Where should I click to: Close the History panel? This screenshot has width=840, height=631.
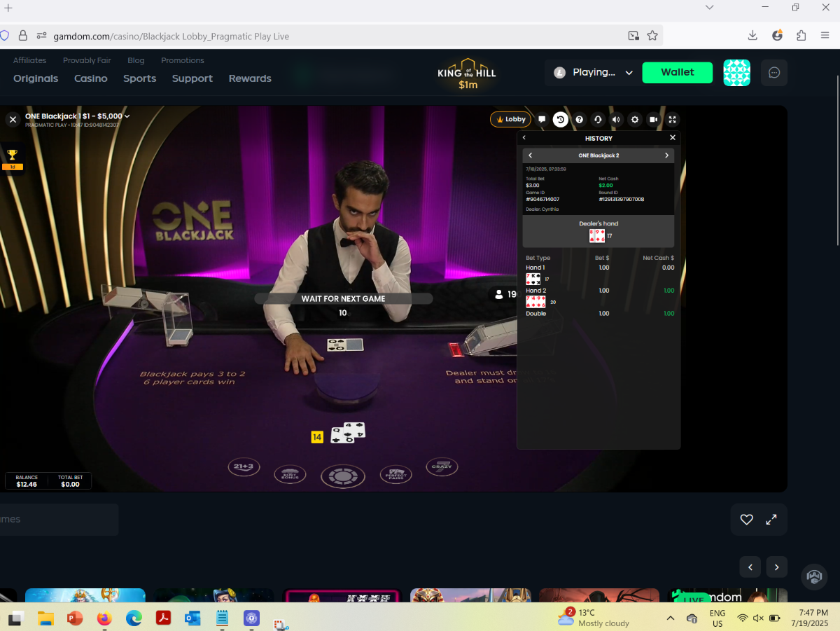673,138
